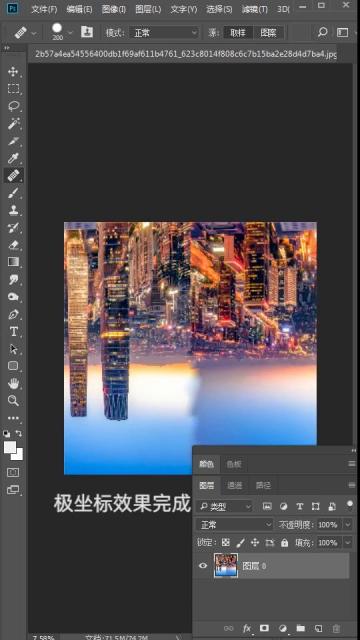Switch to the 通道 tab

pos(235,485)
